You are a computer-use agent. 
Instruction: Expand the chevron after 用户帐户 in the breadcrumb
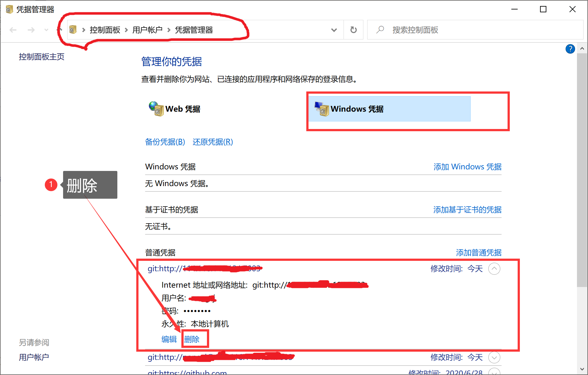(169, 30)
